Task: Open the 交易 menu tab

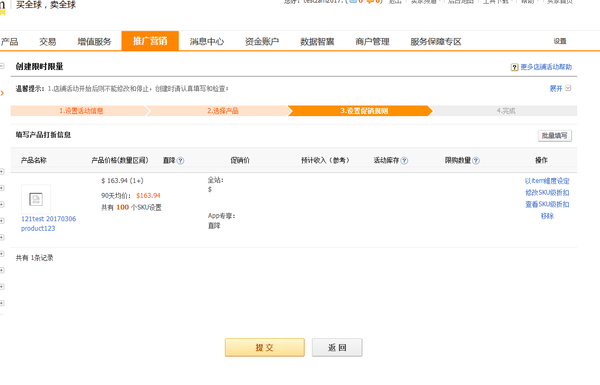Action: click(47, 41)
